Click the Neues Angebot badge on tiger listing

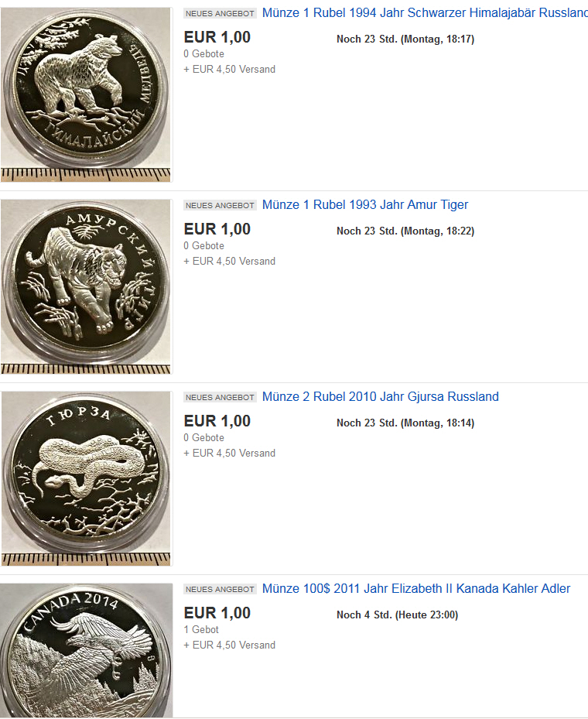(x=220, y=205)
